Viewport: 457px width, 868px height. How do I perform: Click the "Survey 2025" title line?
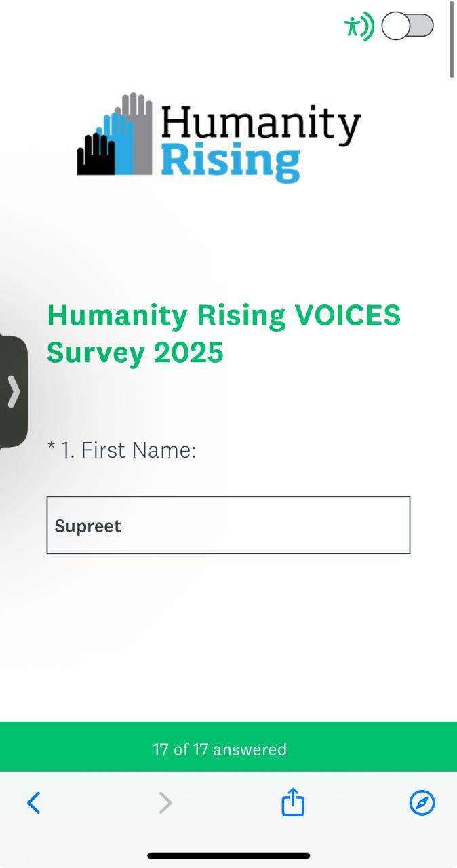point(135,353)
